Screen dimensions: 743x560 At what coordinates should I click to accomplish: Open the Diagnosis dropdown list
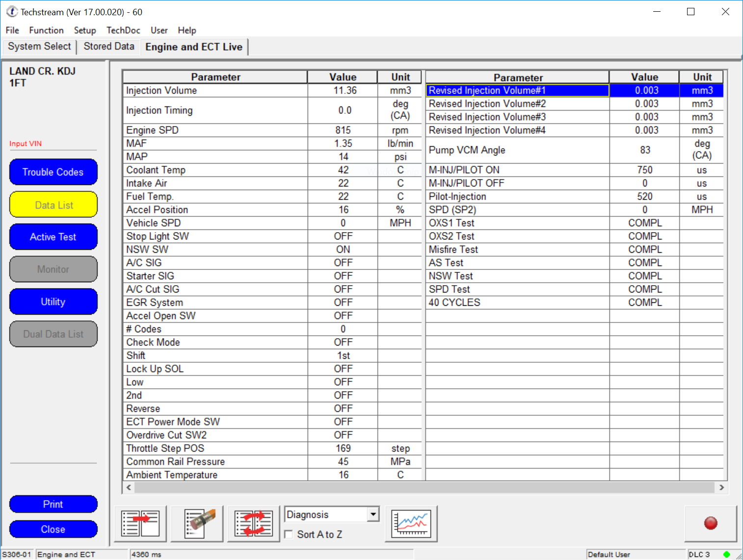[373, 514]
